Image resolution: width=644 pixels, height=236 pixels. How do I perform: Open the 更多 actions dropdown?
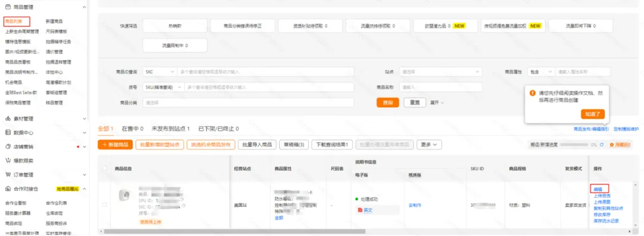(429, 145)
